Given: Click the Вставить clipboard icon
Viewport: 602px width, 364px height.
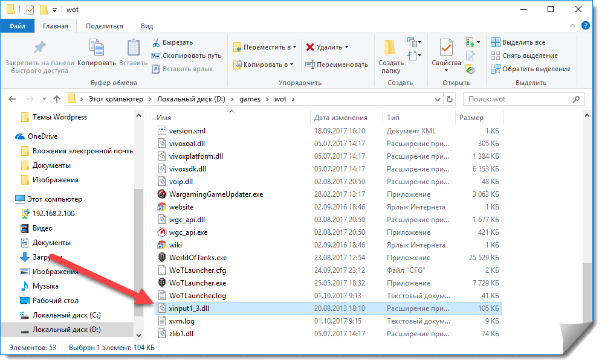Looking at the screenshot, I should click(x=133, y=48).
